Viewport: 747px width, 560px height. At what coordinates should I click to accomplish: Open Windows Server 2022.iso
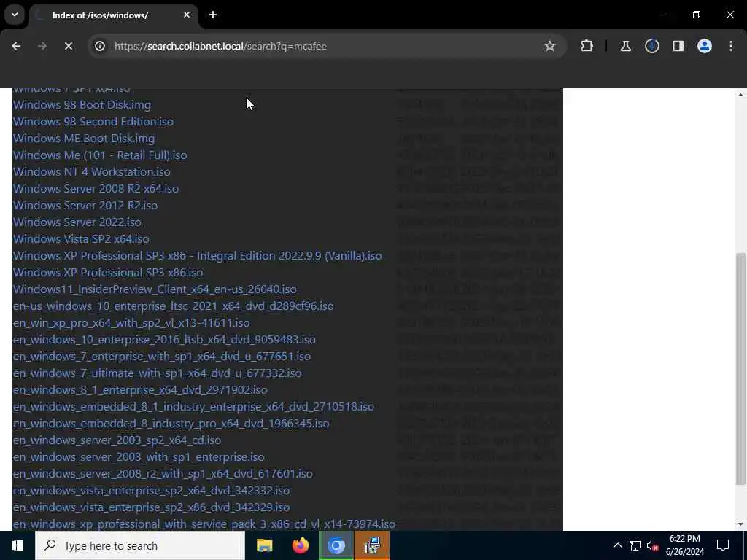point(77,222)
